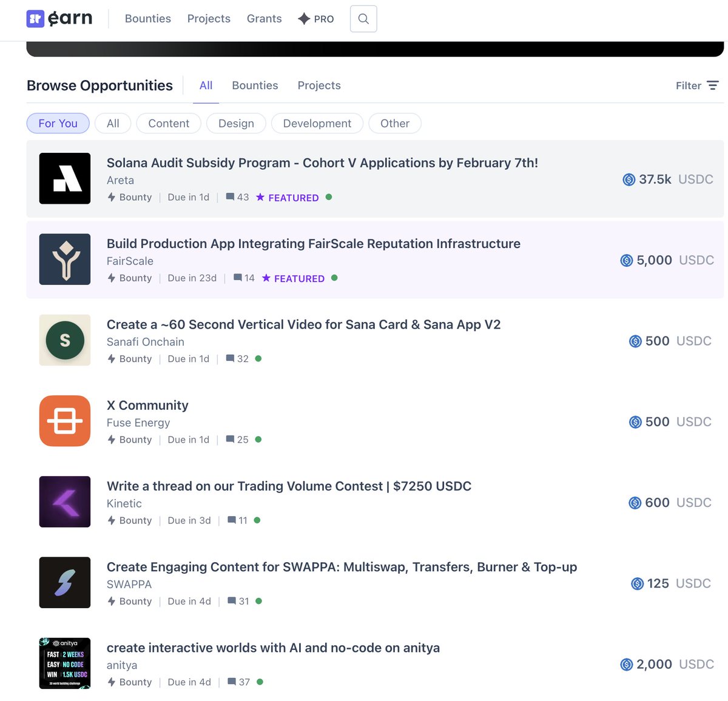Click the comments icon showing 14

238,278
